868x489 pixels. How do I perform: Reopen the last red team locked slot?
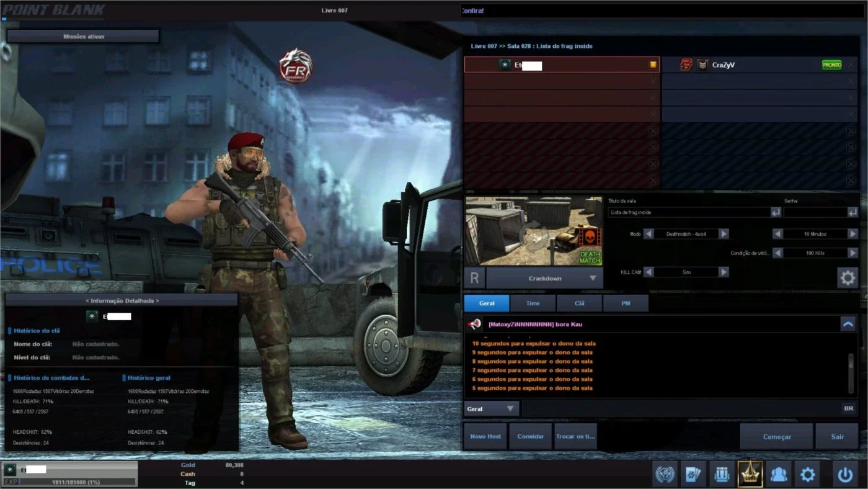653,181
